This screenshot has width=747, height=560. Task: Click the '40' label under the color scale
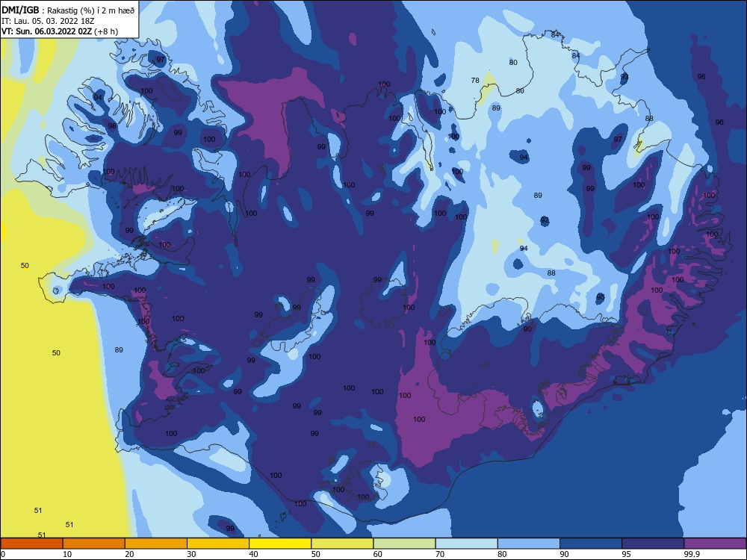tap(253, 554)
